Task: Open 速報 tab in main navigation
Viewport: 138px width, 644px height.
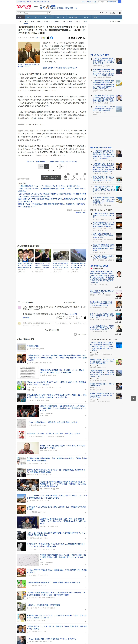Action: tap(28, 17)
